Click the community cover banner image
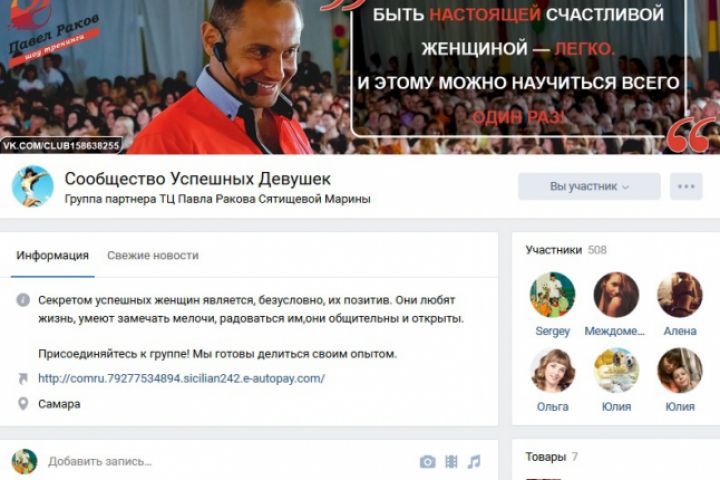 [360, 77]
